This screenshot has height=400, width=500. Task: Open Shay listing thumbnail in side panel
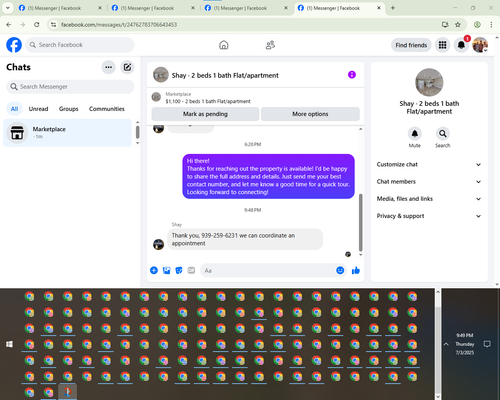tap(429, 82)
